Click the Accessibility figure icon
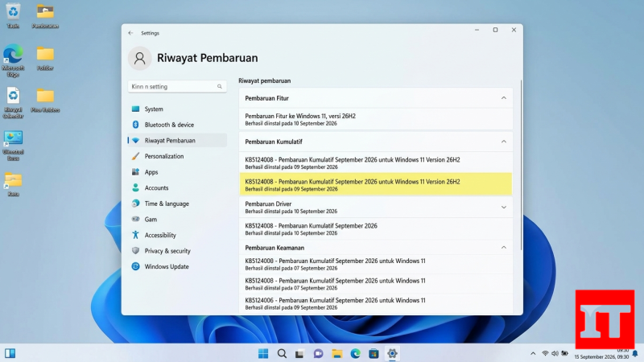 pos(135,235)
